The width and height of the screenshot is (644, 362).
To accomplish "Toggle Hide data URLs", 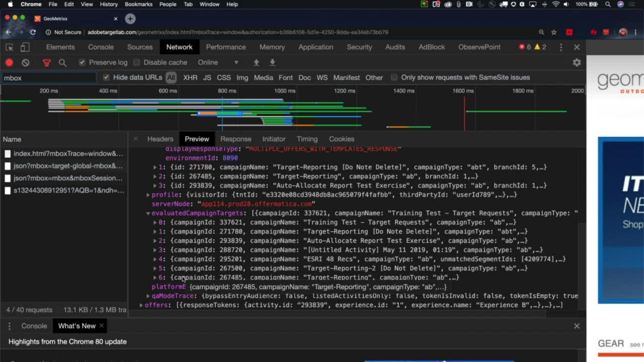I will 106,77.
